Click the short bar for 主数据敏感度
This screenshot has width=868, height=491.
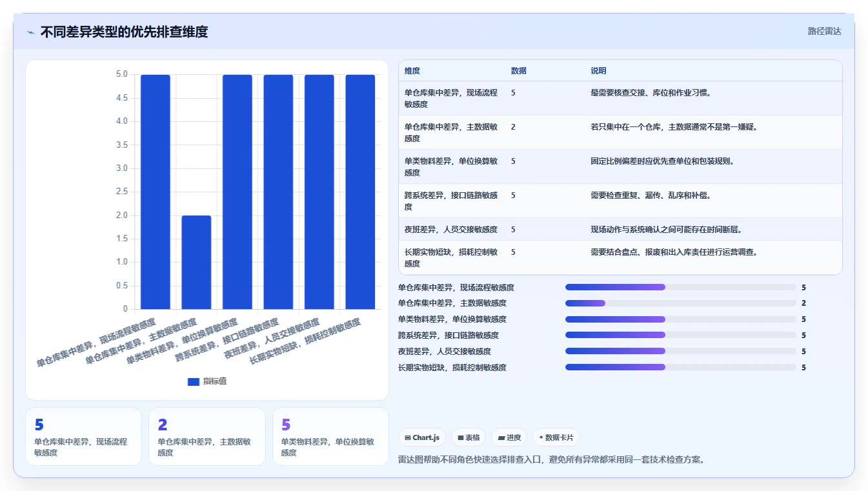196,262
